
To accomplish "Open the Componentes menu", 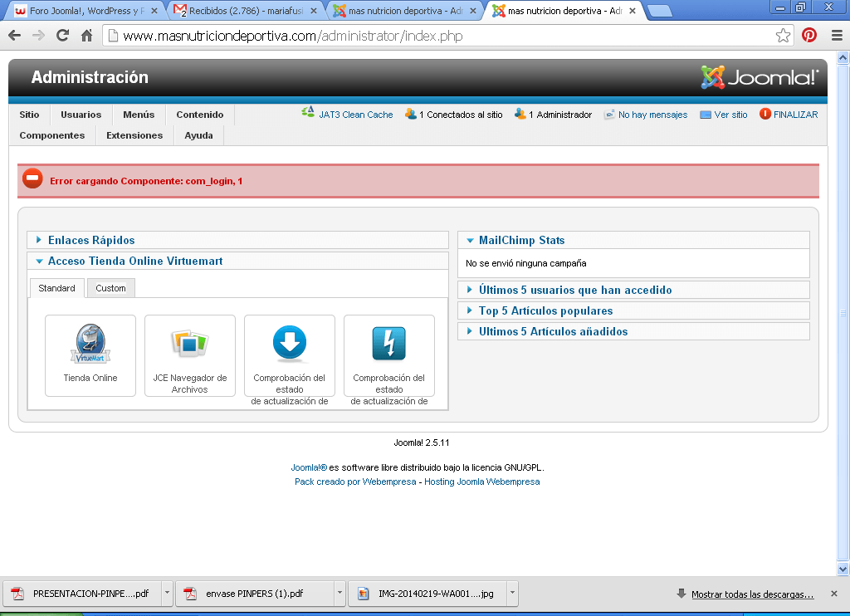I will click(52, 135).
